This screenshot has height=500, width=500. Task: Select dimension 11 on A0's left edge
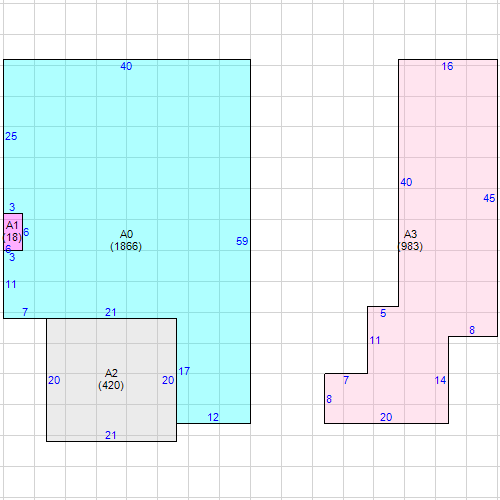(11, 284)
